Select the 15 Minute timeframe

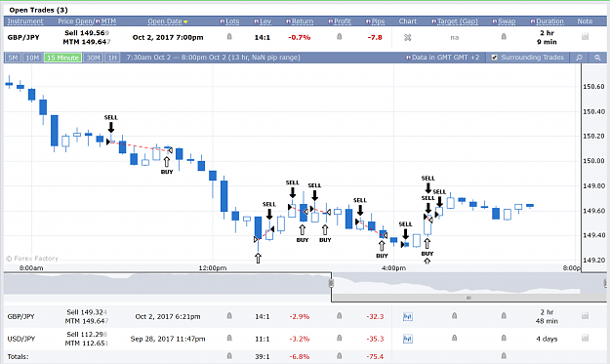(x=62, y=58)
